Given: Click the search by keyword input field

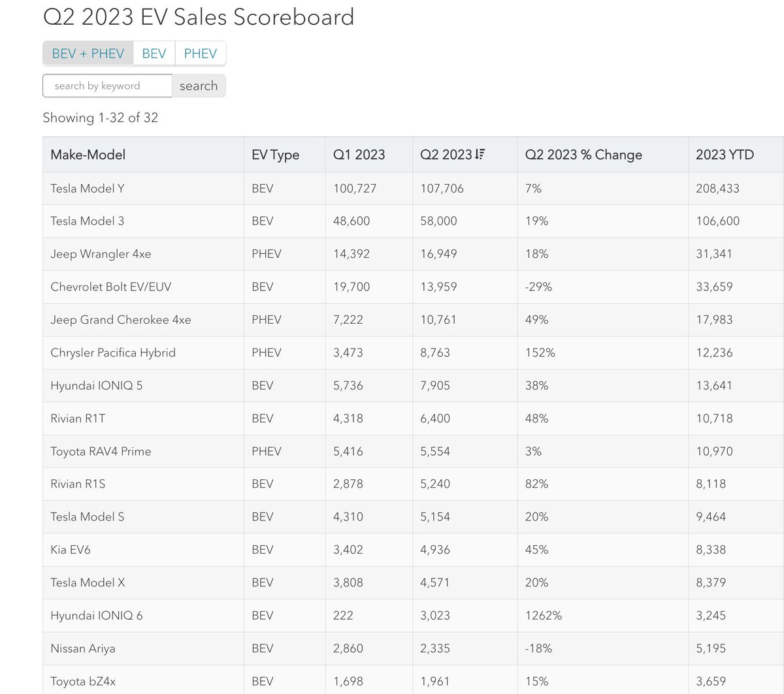Looking at the screenshot, I should 106,86.
